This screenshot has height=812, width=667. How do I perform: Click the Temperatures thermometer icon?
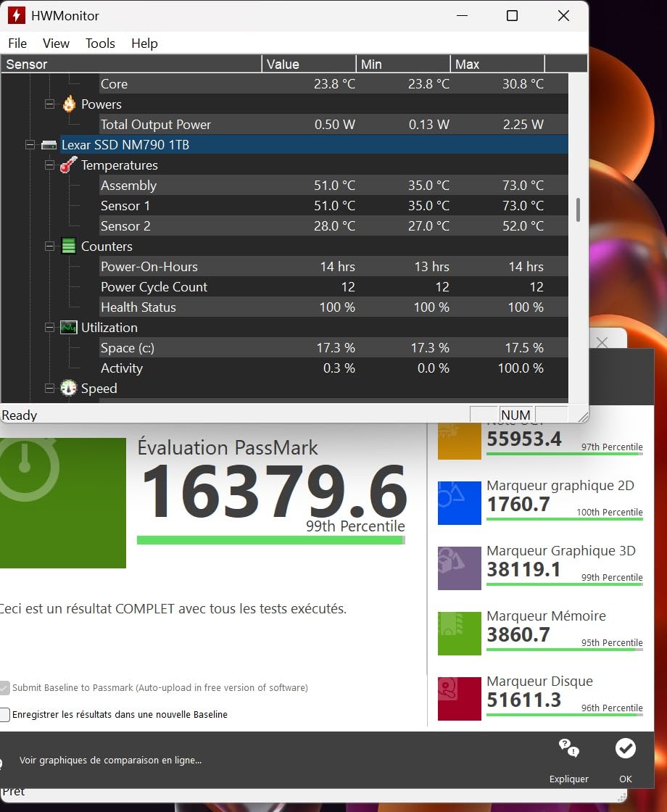tap(68, 165)
